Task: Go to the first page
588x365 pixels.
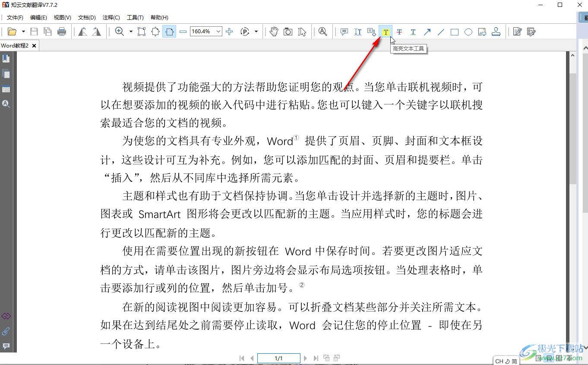Action: [x=242, y=358]
